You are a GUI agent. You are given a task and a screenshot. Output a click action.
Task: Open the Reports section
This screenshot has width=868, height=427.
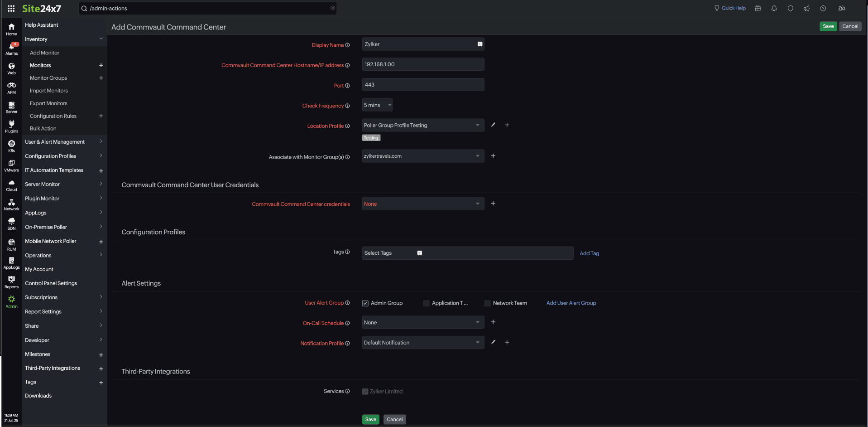coord(11,281)
